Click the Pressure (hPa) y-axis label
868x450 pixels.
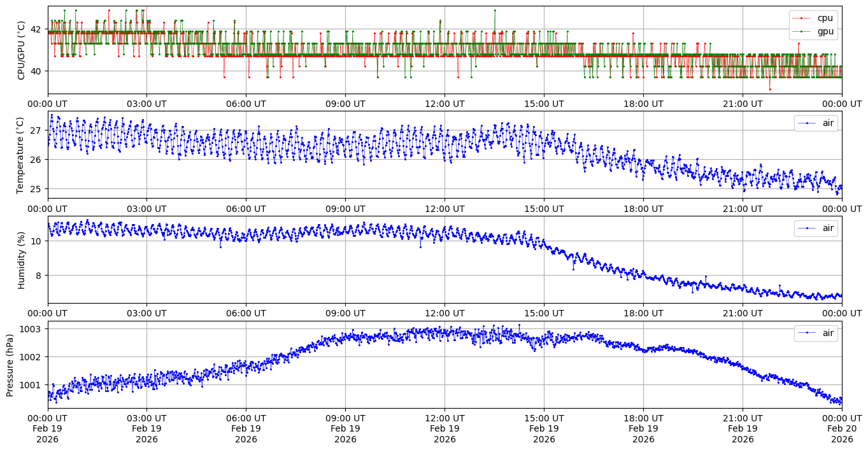click(11, 365)
